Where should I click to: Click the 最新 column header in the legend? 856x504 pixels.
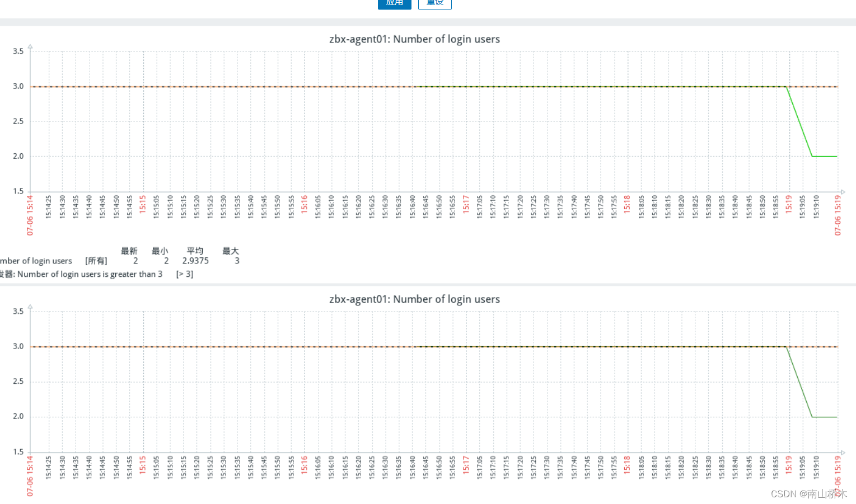(129, 251)
